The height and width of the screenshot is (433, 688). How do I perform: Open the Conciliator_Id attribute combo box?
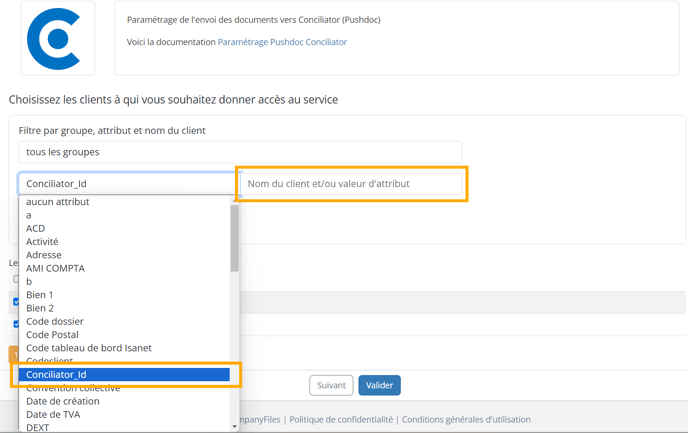[x=127, y=184]
